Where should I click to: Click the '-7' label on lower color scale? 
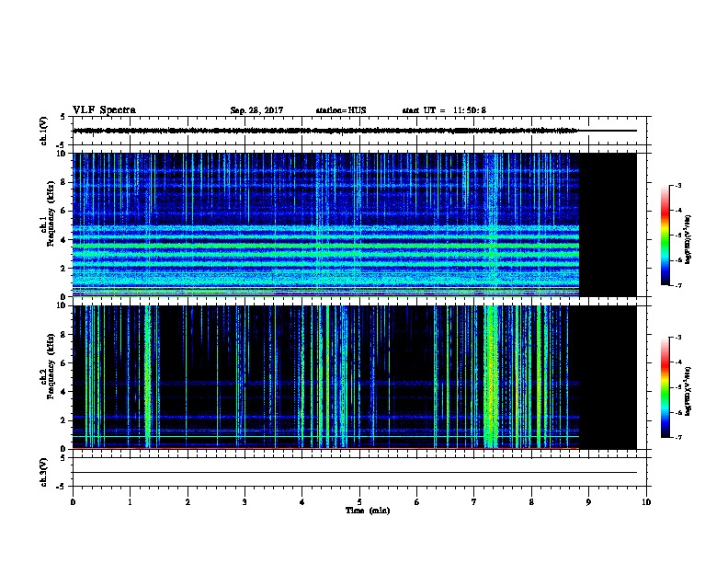(677, 438)
